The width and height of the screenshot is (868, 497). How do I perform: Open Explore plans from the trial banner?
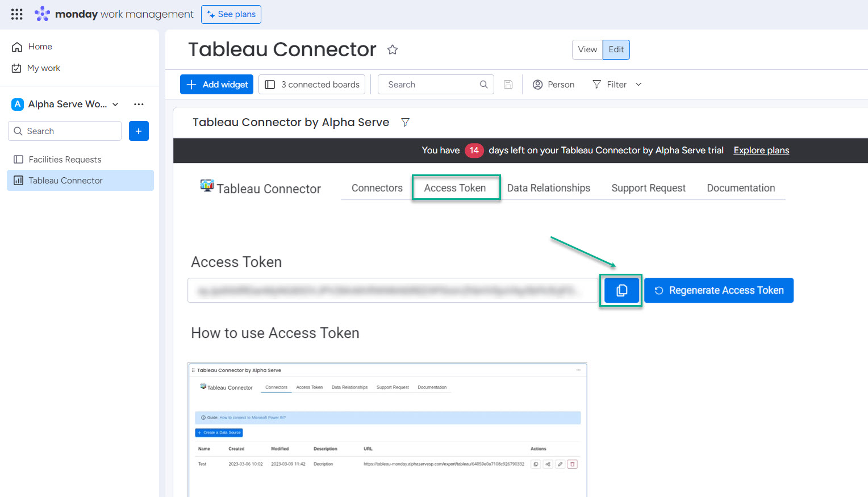coord(761,150)
